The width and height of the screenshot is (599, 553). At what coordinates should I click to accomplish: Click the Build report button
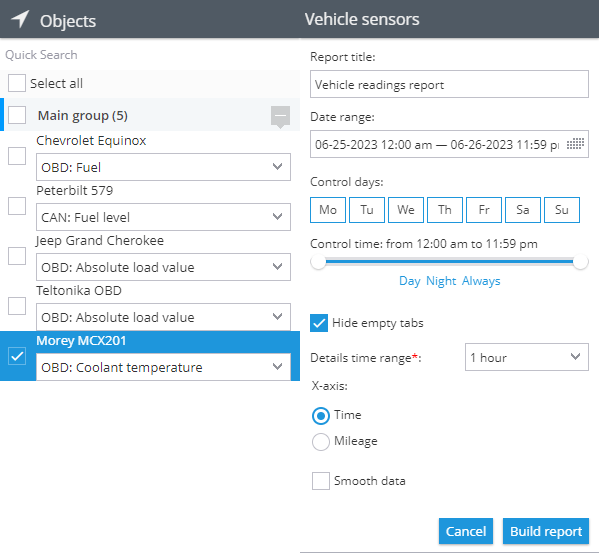[x=546, y=531]
